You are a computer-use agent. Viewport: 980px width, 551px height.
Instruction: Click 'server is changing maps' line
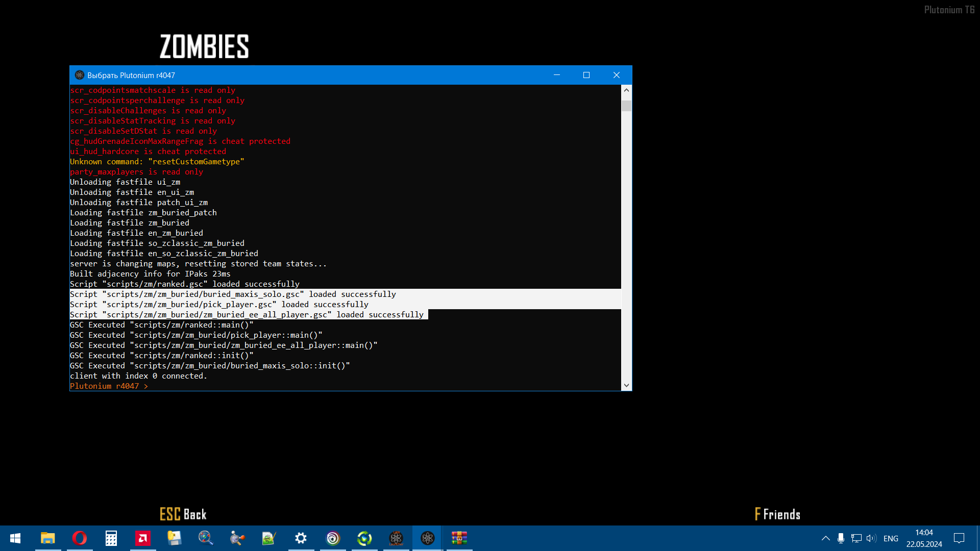point(198,264)
